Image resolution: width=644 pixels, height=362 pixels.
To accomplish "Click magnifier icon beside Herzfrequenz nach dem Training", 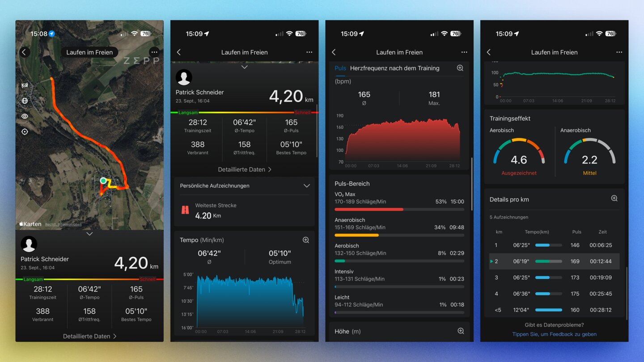I will [460, 68].
